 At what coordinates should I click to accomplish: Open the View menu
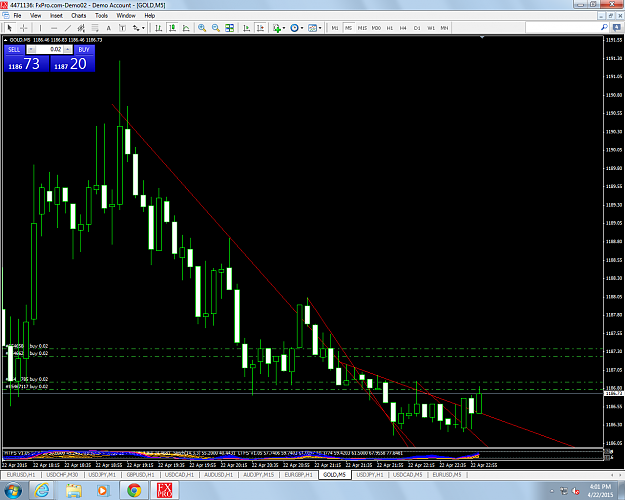[x=35, y=16]
